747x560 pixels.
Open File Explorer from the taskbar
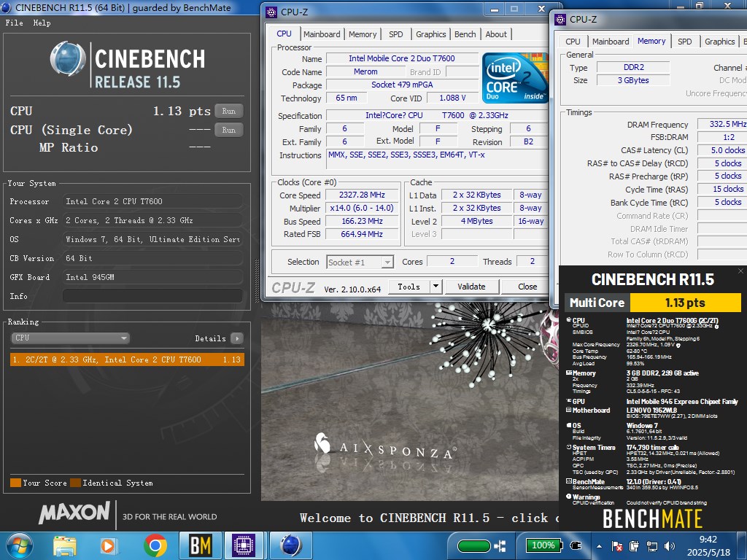point(65,545)
